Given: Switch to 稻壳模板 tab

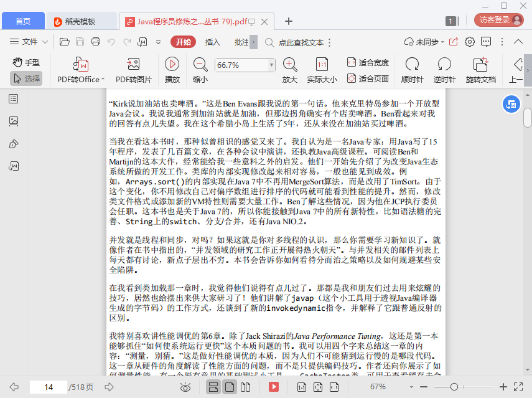Looking at the screenshot, I should pos(82,21).
